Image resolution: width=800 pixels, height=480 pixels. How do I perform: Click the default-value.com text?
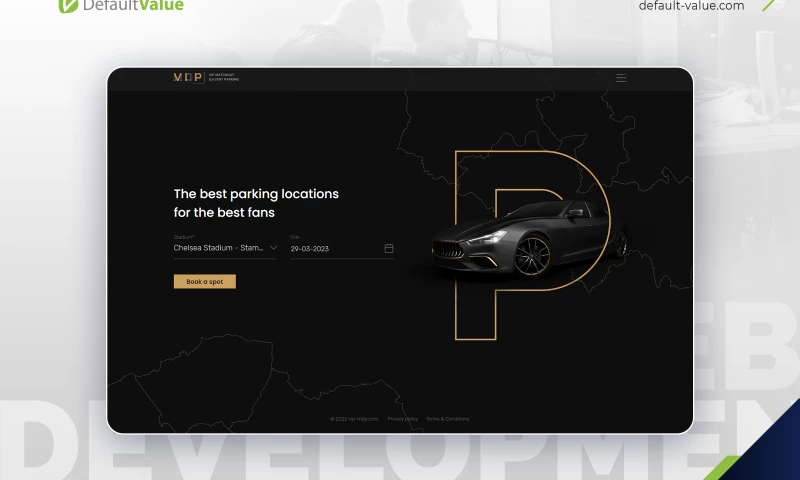(x=691, y=6)
